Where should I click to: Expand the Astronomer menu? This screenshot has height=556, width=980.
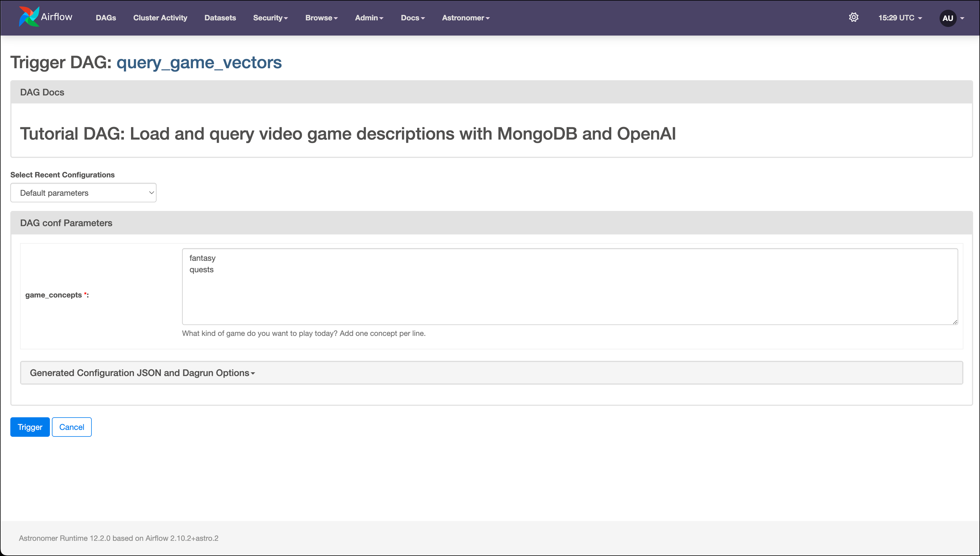click(x=466, y=18)
